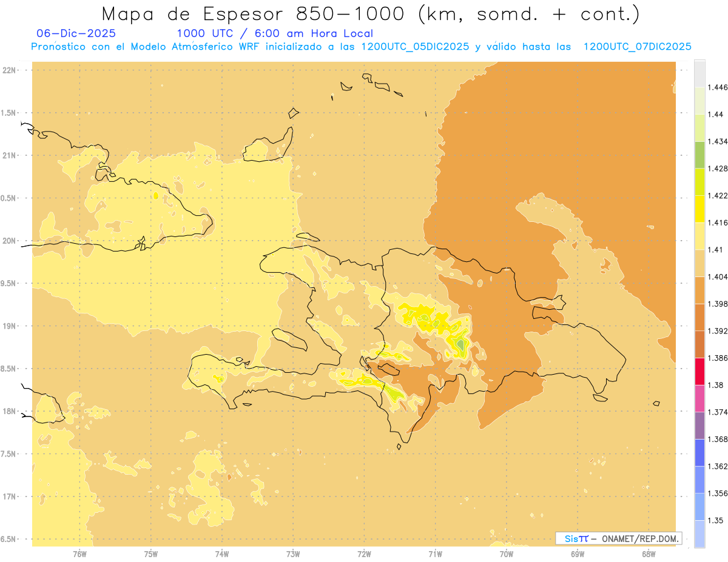Click legend value 1.386
The width and height of the screenshot is (728, 562).
tap(718, 358)
